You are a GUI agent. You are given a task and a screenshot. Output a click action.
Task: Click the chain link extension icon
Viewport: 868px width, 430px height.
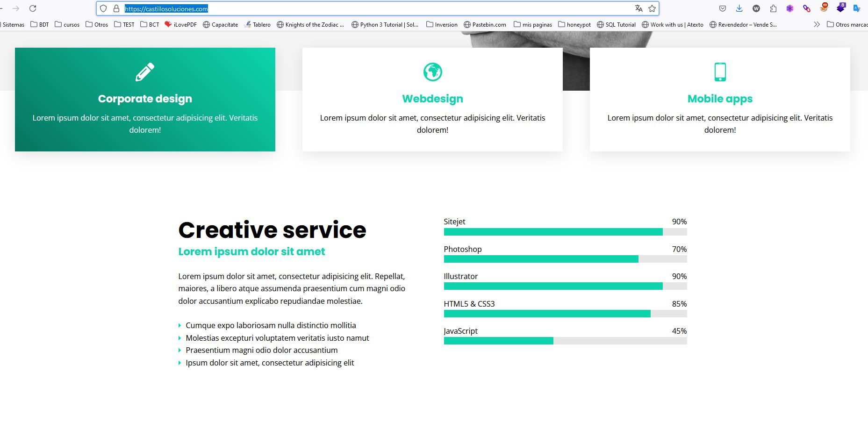pos(807,8)
